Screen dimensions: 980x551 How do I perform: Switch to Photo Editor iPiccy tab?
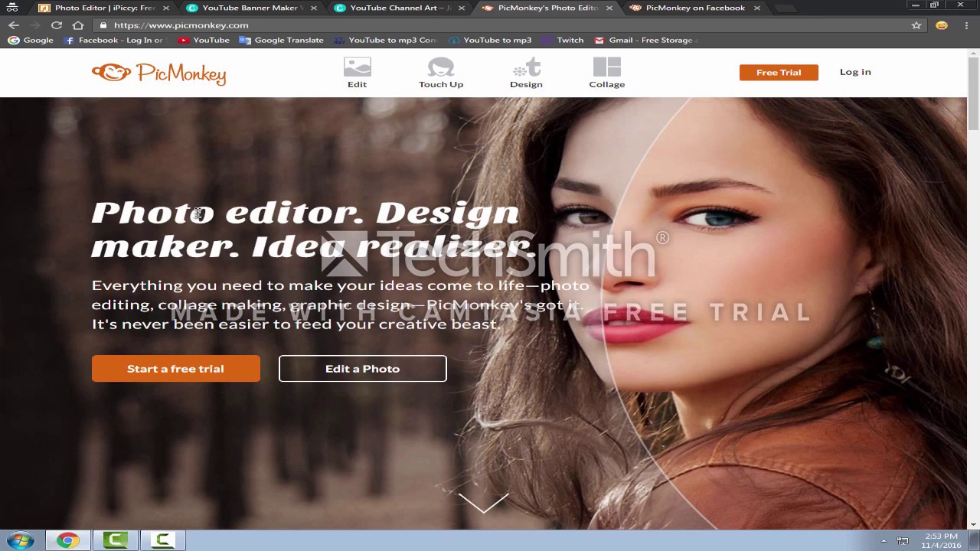click(x=105, y=8)
